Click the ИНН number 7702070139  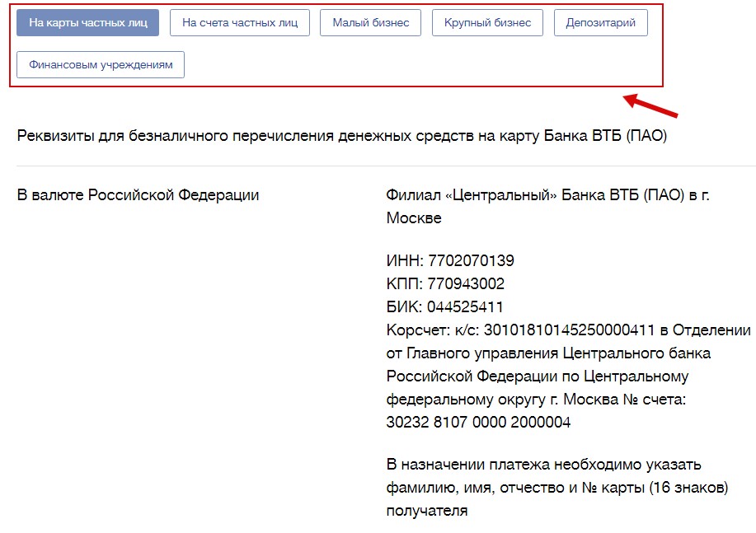click(471, 261)
